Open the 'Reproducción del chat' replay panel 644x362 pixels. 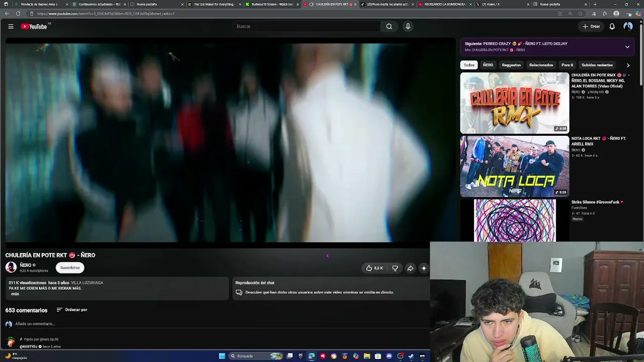(332, 288)
